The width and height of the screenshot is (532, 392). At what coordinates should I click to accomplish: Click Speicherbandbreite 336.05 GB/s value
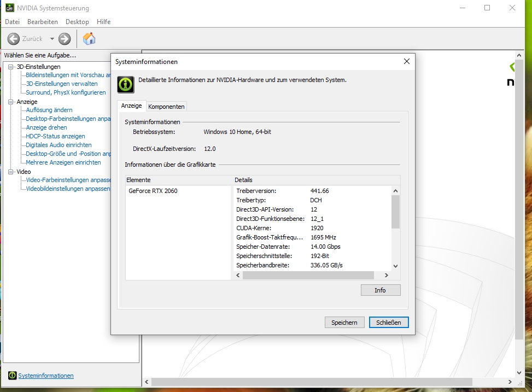[x=326, y=265]
